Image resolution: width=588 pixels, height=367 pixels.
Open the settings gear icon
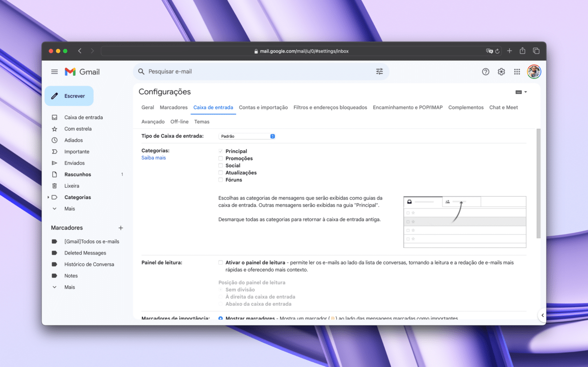tap(501, 72)
